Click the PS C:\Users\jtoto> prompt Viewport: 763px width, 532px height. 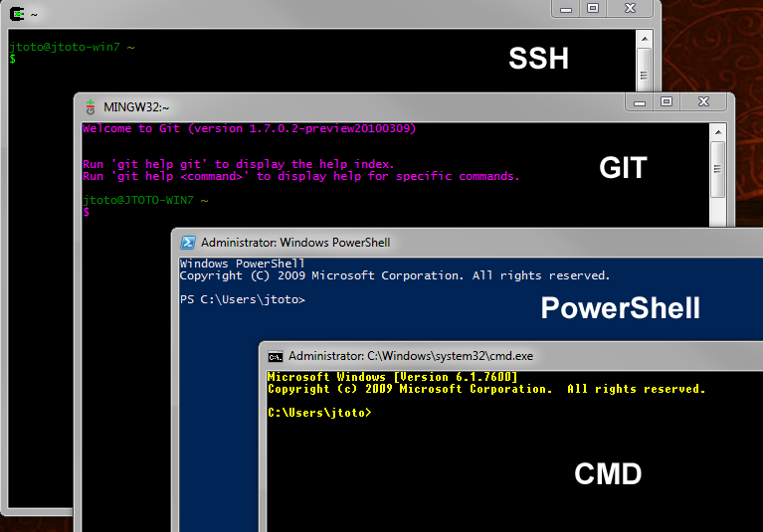(x=243, y=299)
